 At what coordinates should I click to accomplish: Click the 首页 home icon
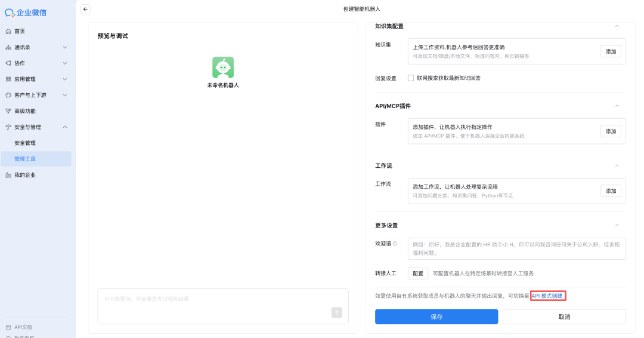pos(8,31)
